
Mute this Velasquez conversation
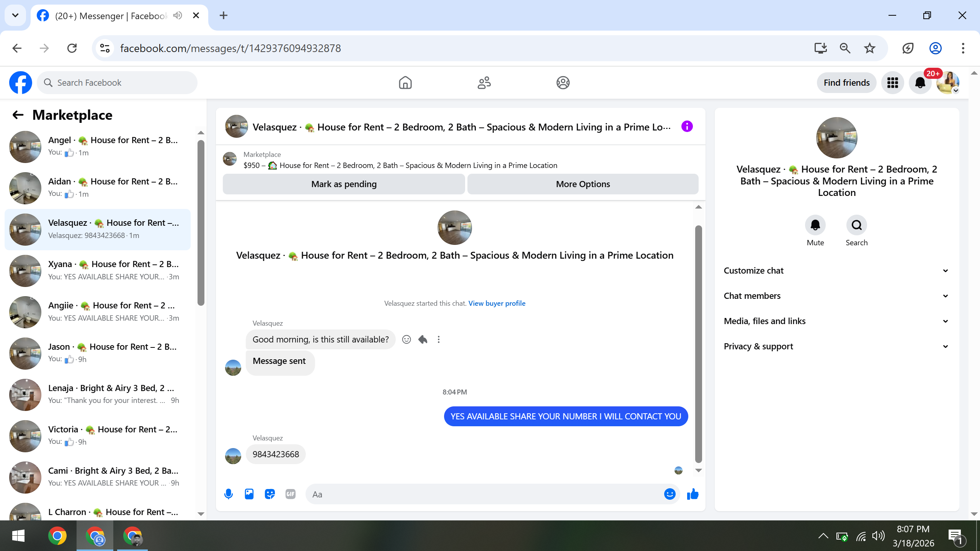[815, 225]
